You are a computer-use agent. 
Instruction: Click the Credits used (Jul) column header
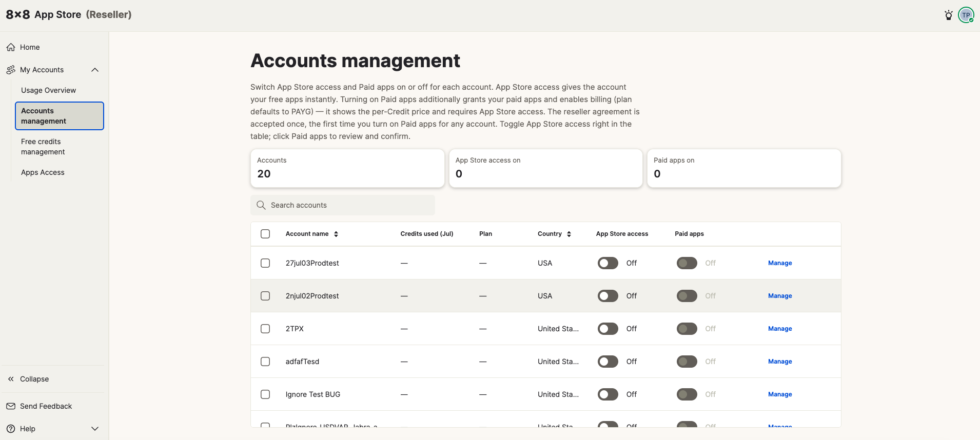[427, 234]
